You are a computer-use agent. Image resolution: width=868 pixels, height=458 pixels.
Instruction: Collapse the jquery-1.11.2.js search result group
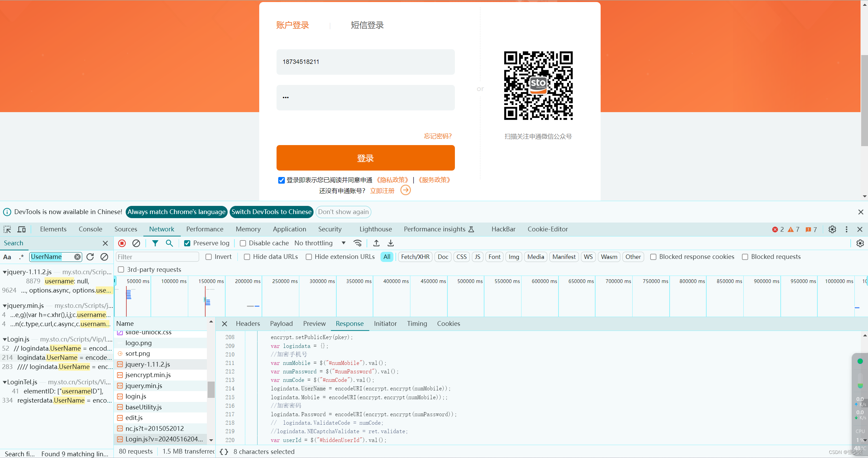click(x=5, y=272)
